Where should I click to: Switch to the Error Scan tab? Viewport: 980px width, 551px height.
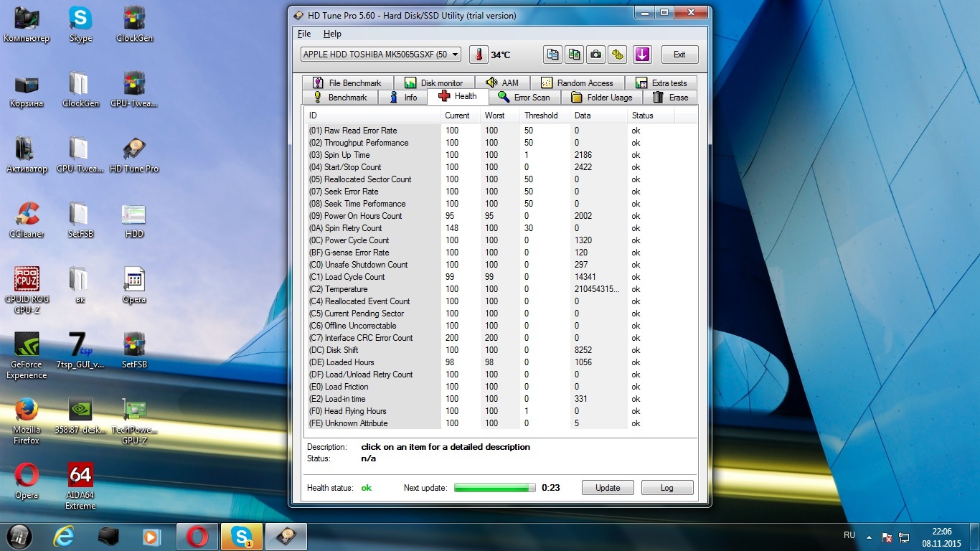coord(524,98)
